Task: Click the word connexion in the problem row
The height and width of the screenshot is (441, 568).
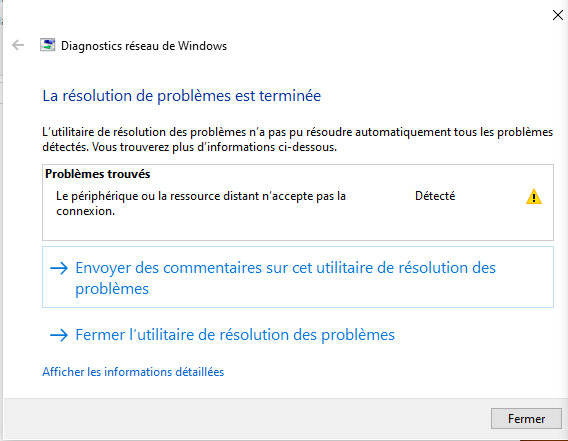Action: 85,211
